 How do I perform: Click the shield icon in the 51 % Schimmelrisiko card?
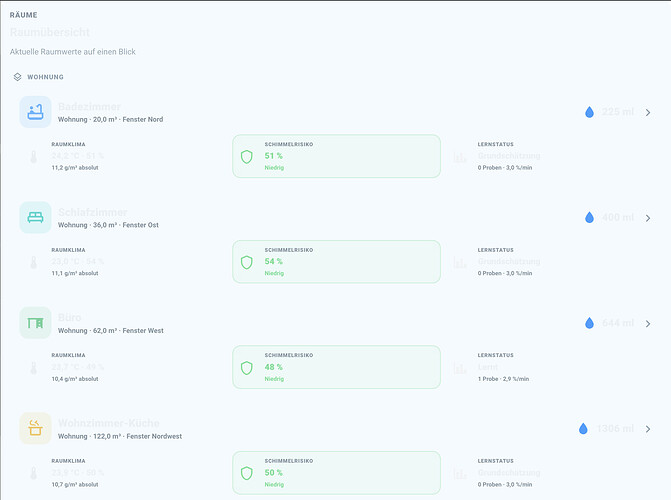246,157
